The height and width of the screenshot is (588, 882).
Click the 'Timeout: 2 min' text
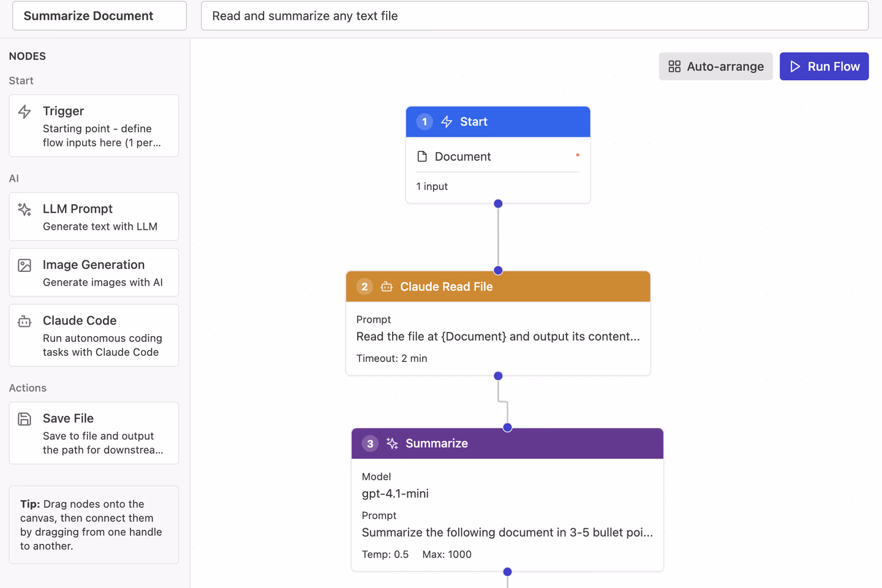click(x=391, y=358)
